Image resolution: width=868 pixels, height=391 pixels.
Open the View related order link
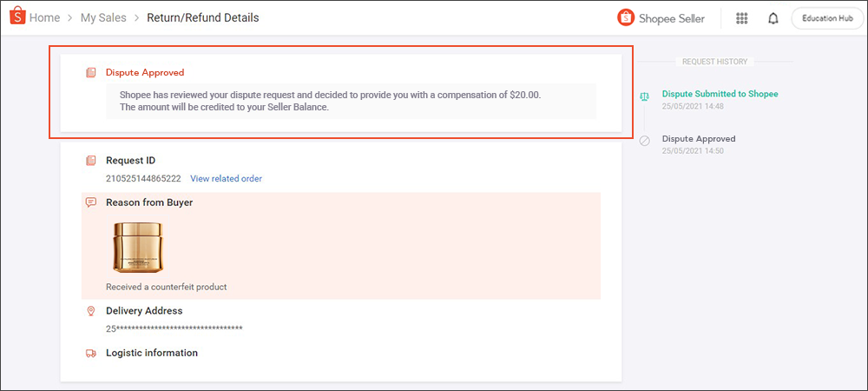pyautogui.click(x=226, y=179)
